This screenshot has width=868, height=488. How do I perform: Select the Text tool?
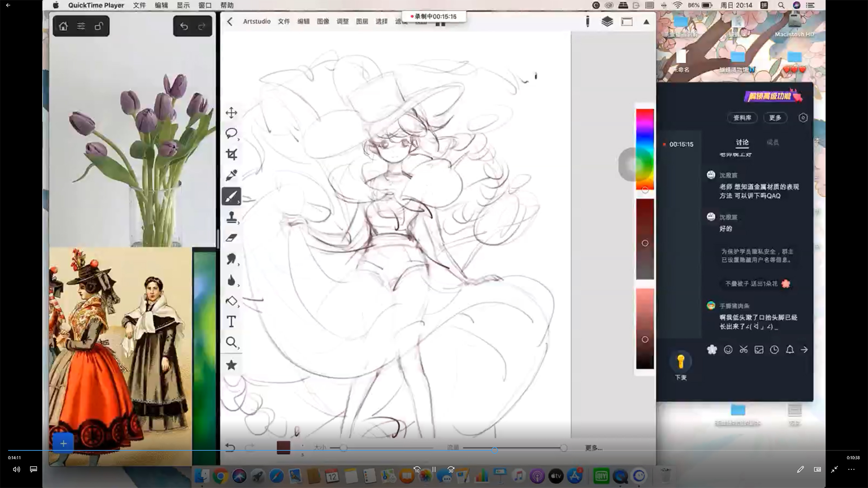231,322
